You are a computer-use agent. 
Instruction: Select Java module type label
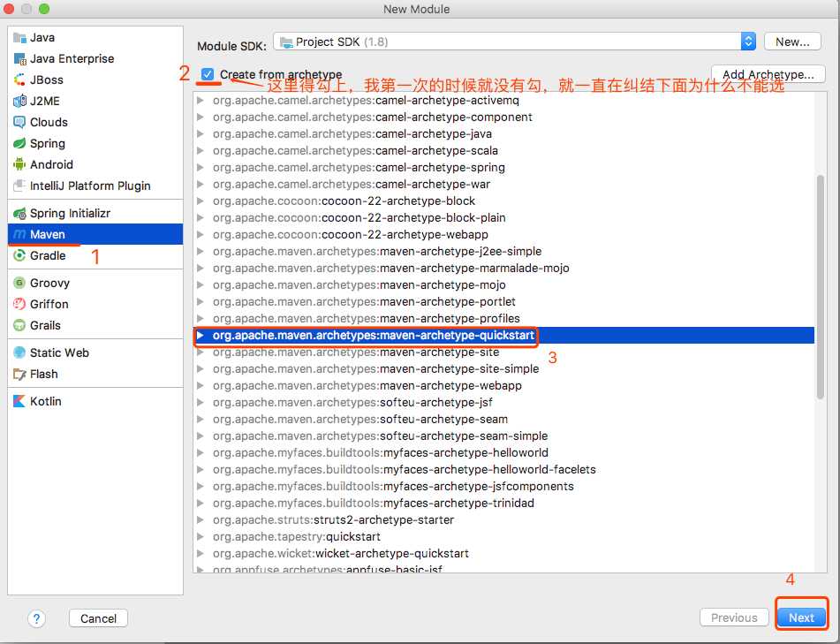click(x=42, y=37)
